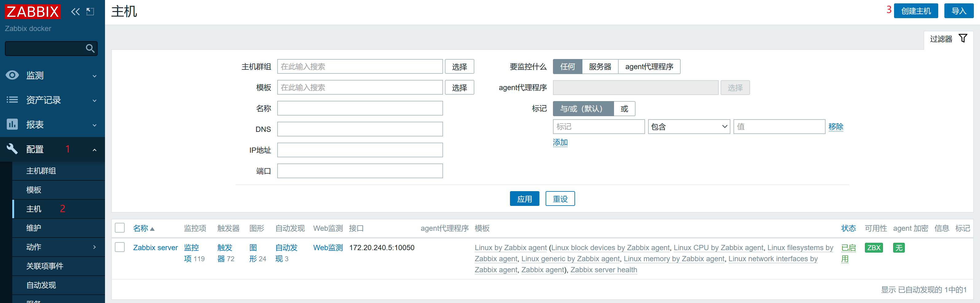This screenshot has height=303, width=980.
Task: Toggle kiosk mode sidebar icon
Action: [x=90, y=12]
